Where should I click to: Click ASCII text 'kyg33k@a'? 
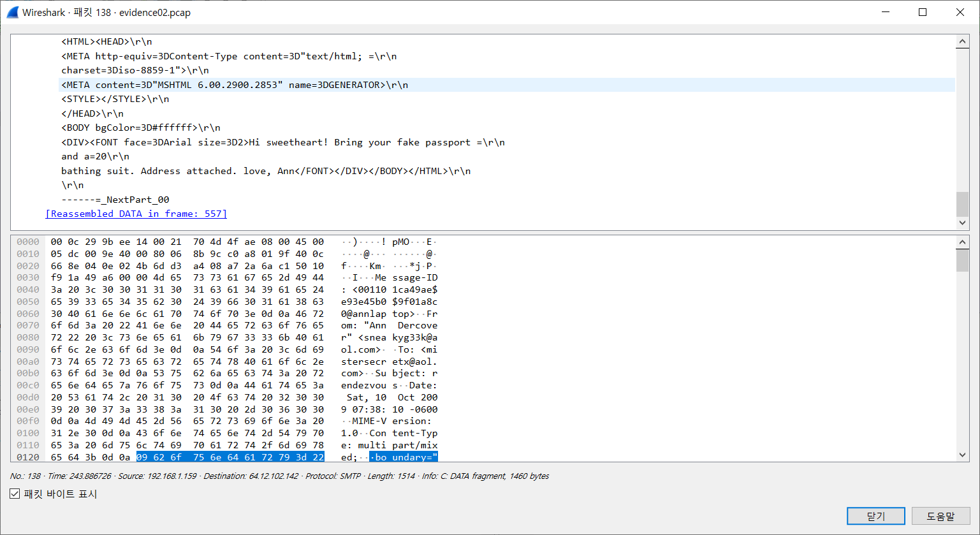pos(415,337)
